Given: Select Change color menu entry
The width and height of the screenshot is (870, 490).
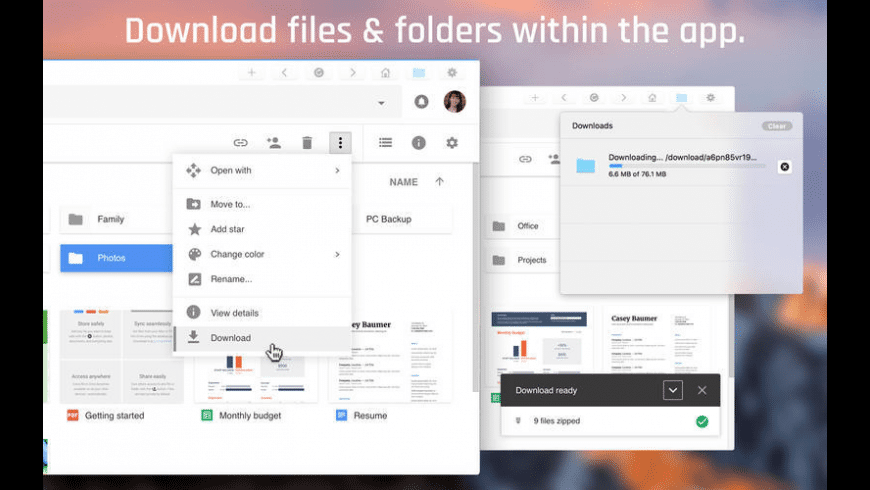Looking at the screenshot, I should click(262, 254).
